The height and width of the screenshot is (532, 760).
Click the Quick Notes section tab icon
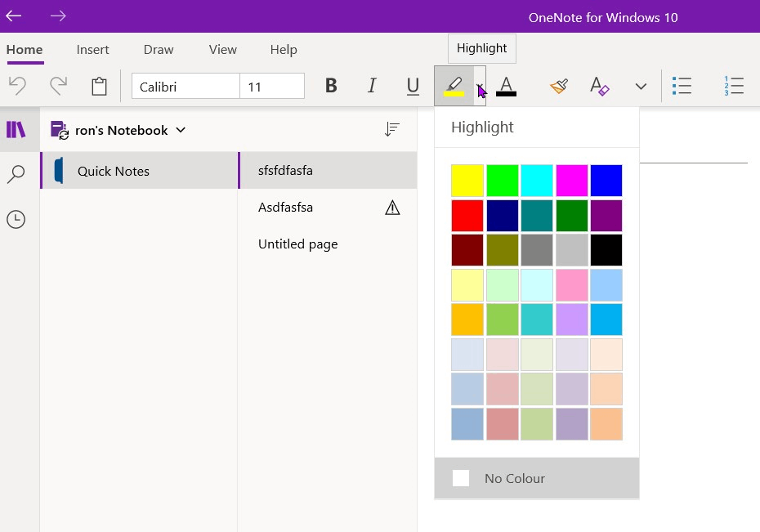59,171
